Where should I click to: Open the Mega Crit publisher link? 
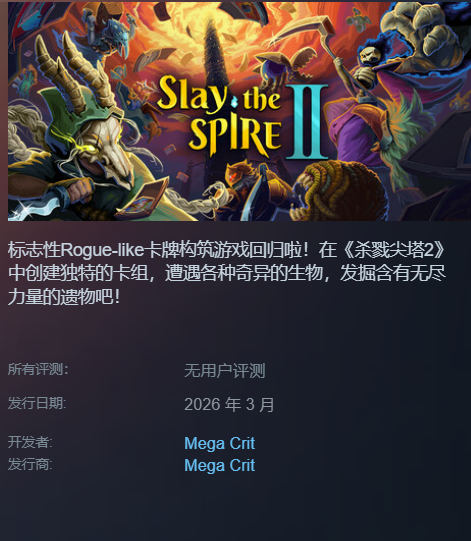pos(219,465)
